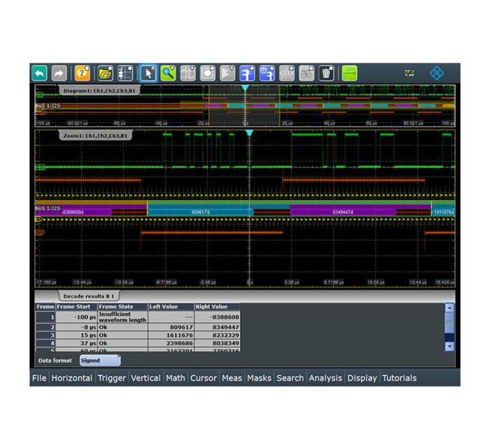The image size is (490, 448).
Task: Click the orange Ch2 level marker in Zoom1
Action: point(40,232)
